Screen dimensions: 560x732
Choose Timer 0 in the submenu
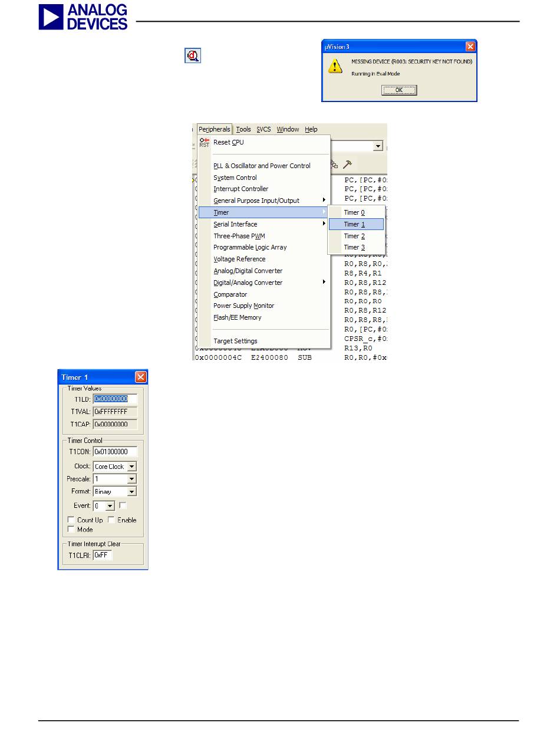tap(356, 212)
